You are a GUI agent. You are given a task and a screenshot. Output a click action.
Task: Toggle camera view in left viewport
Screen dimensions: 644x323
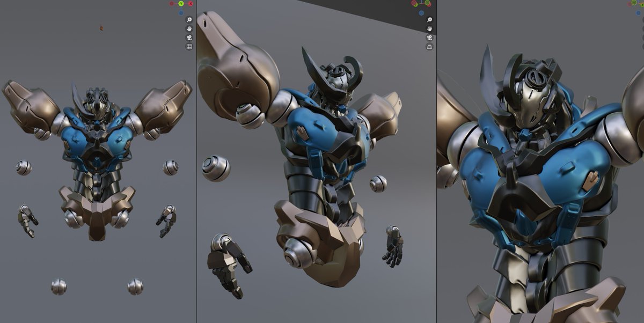(x=189, y=38)
